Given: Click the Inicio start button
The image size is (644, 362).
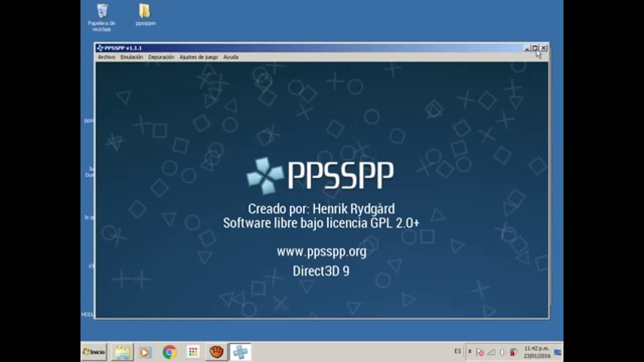Looking at the screenshot, I should click(x=94, y=352).
